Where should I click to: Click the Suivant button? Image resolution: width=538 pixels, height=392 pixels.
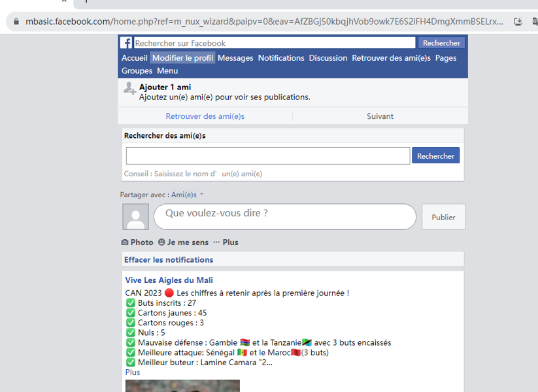(380, 116)
